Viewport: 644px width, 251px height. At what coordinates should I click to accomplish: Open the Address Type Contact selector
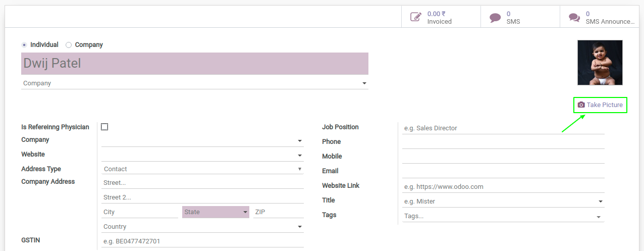pos(202,169)
